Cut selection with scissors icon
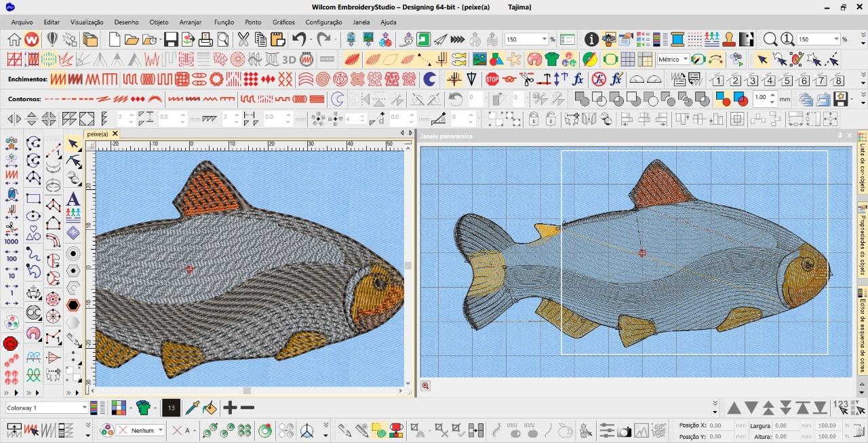The image size is (868, 443). pos(243,40)
